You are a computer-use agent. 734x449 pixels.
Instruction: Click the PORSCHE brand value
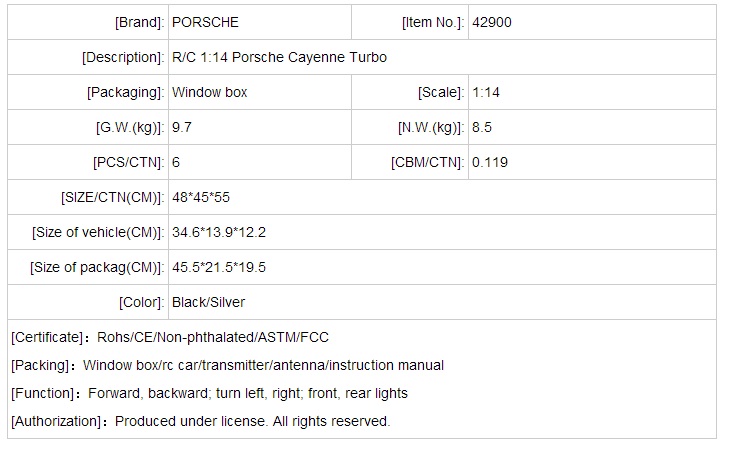tap(205, 22)
